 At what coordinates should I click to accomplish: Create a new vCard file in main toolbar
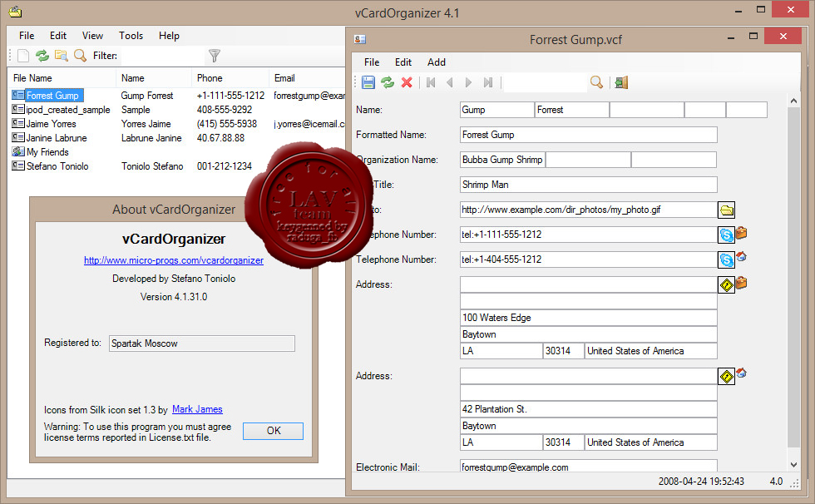[x=23, y=56]
